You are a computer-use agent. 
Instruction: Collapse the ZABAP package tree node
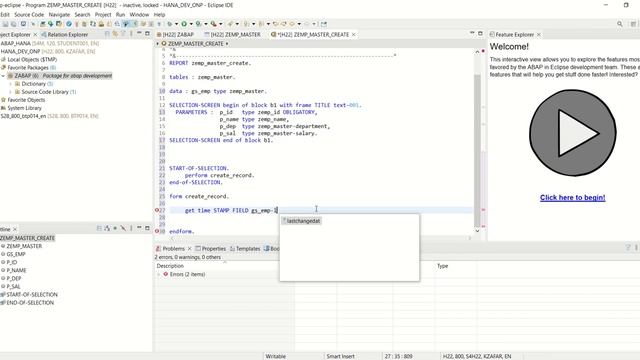(3, 76)
